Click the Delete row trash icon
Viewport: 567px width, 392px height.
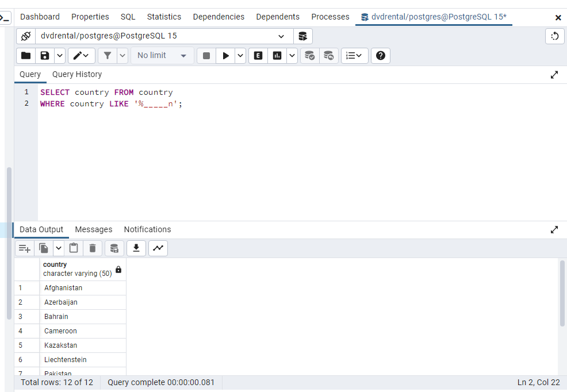[x=93, y=248]
